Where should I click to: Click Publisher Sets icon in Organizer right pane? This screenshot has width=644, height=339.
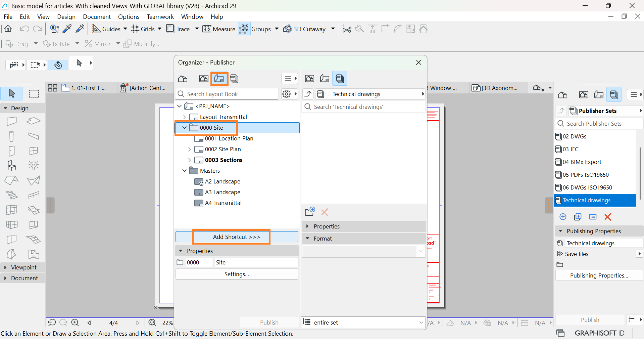(x=340, y=79)
